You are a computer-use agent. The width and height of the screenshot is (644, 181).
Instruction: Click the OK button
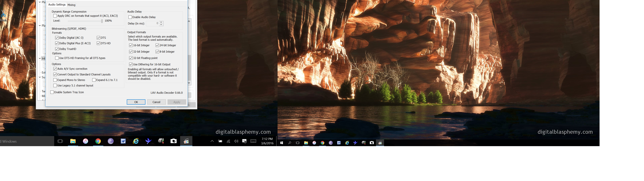coord(136,102)
